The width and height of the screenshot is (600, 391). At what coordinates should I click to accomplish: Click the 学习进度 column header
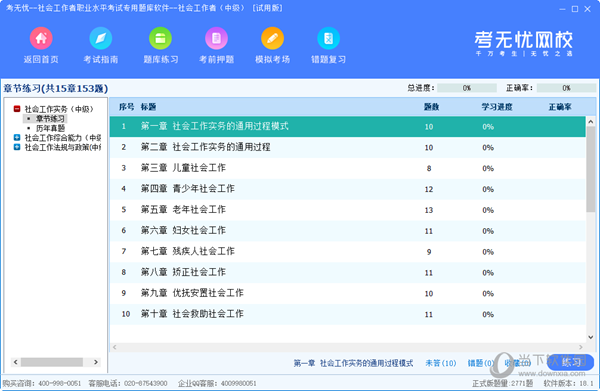pos(497,107)
